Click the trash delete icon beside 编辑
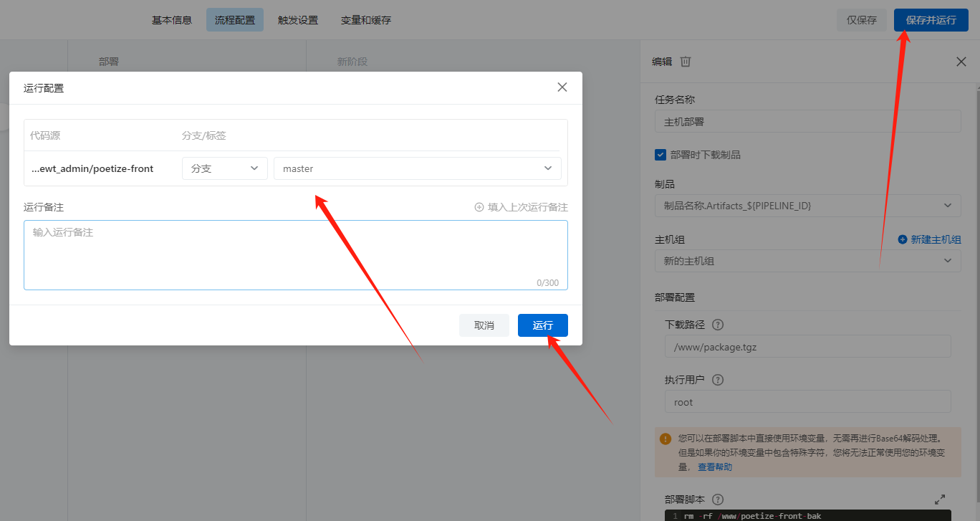 coord(686,62)
